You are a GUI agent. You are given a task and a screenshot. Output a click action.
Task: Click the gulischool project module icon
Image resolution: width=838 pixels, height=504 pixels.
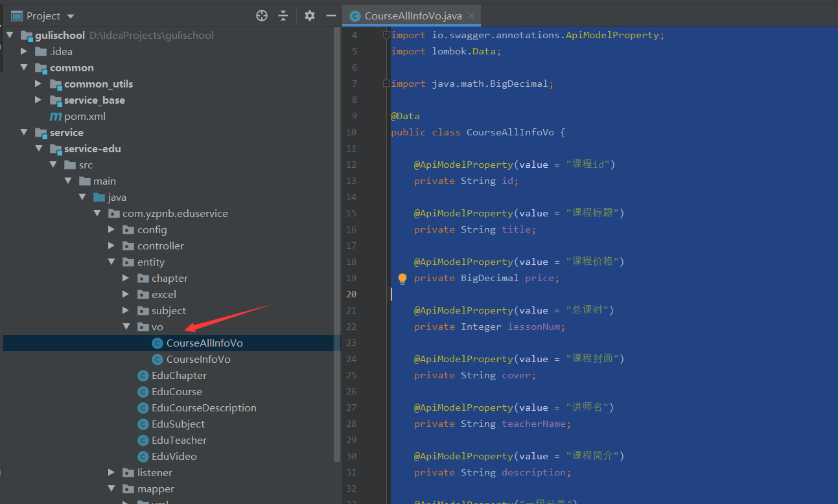27,35
